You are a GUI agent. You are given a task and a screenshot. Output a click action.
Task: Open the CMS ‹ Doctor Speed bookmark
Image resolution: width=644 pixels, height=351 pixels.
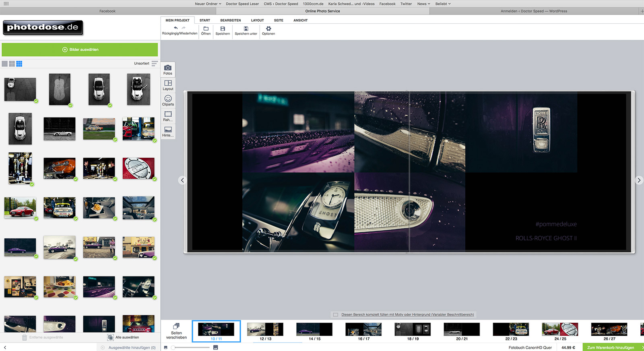click(x=281, y=4)
